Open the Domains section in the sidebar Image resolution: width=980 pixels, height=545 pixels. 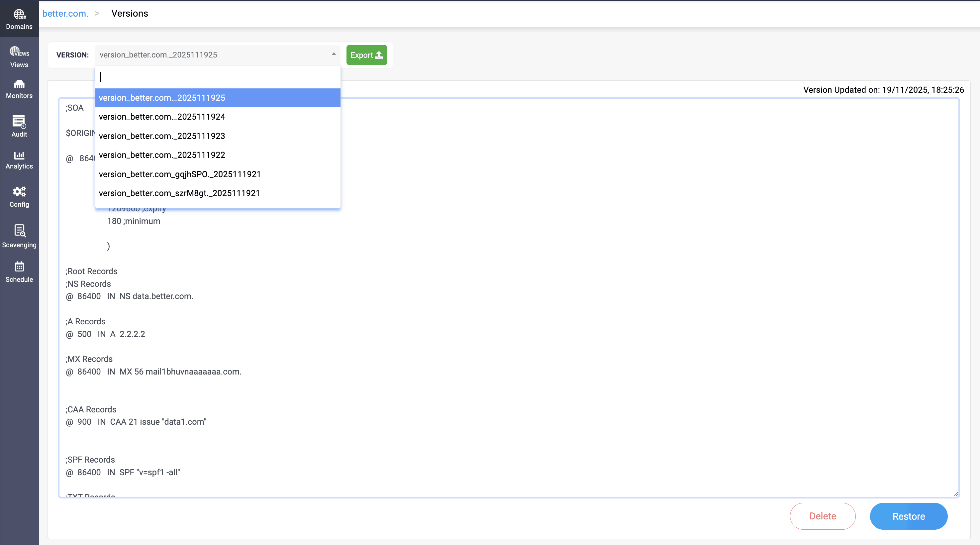pos(19,18)
